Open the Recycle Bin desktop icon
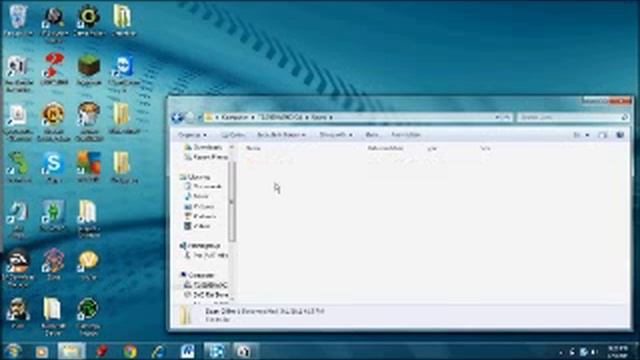This screenshot has height=360, width=640. pyautogui.click(x=18, y=20)
